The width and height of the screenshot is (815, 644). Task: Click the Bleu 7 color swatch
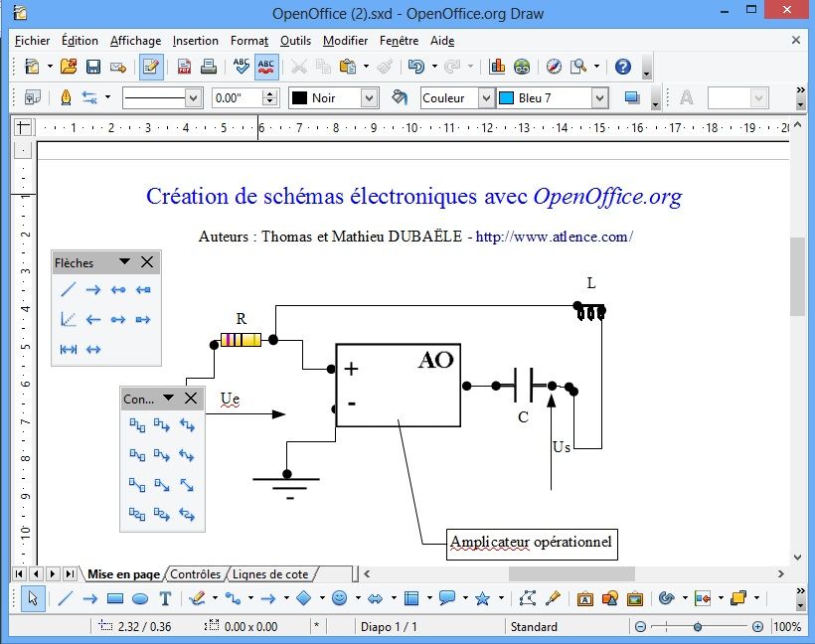coord(506,97)
